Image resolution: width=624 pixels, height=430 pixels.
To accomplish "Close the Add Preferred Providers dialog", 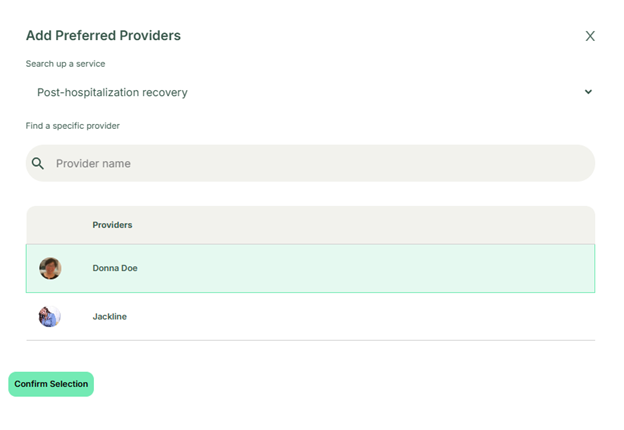I will [x=590, y=36].
